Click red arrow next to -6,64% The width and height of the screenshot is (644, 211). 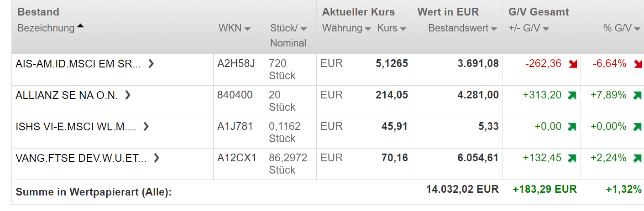[638, 64]
